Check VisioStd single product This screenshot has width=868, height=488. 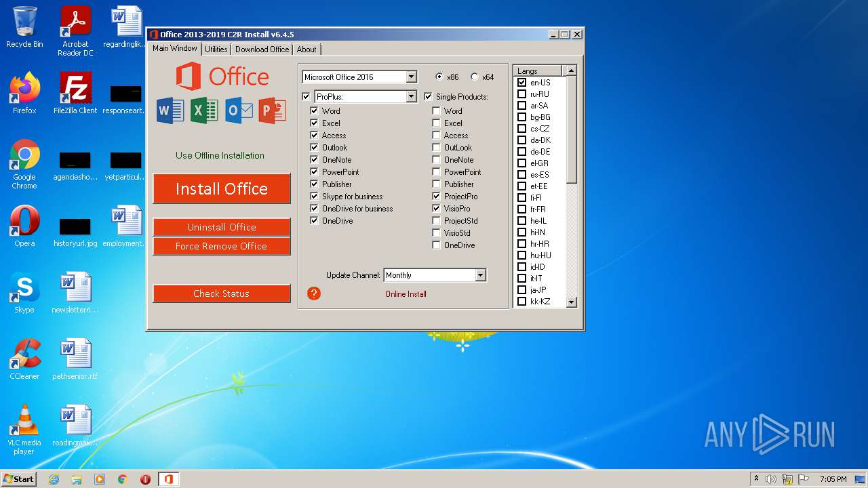(436, 232)
